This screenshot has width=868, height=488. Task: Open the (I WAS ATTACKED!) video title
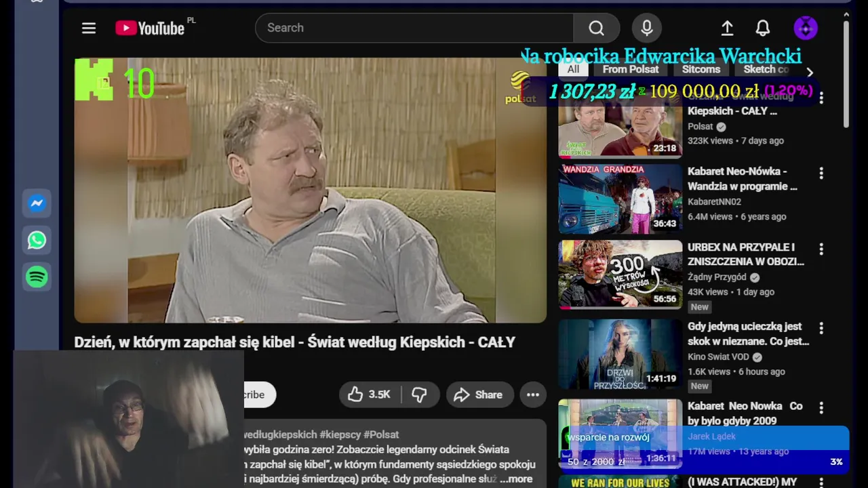743,483
